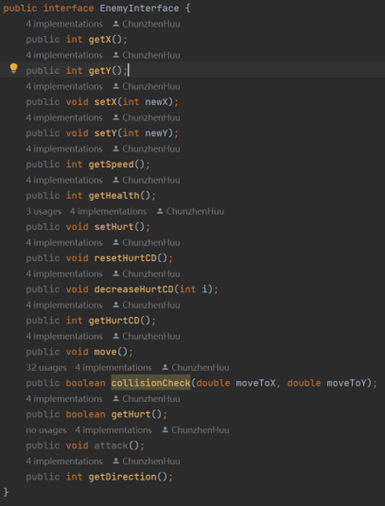Click the highlighted collisionCheck method name

pos(151,383)
